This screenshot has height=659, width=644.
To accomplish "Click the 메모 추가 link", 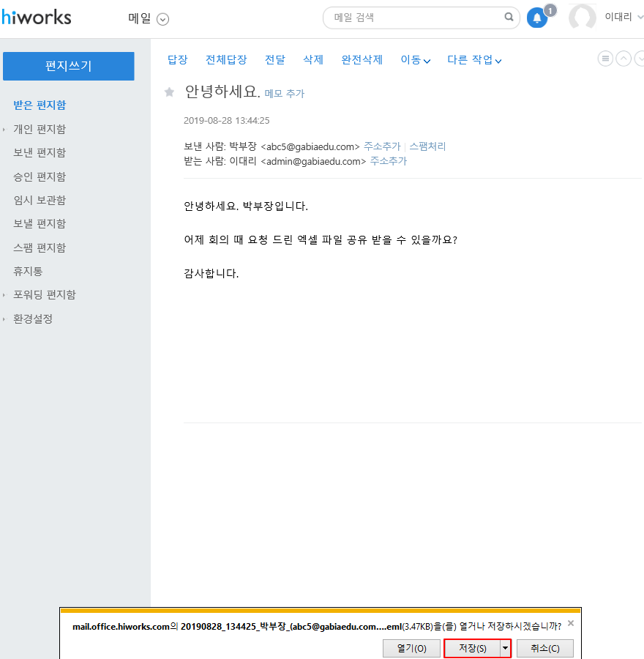I will click(285, 93).
